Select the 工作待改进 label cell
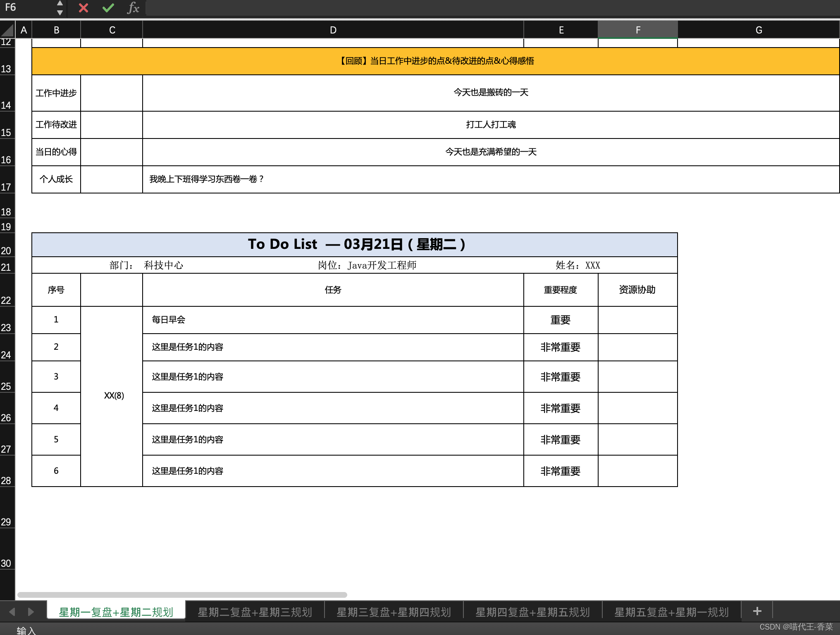 [56, 124]
